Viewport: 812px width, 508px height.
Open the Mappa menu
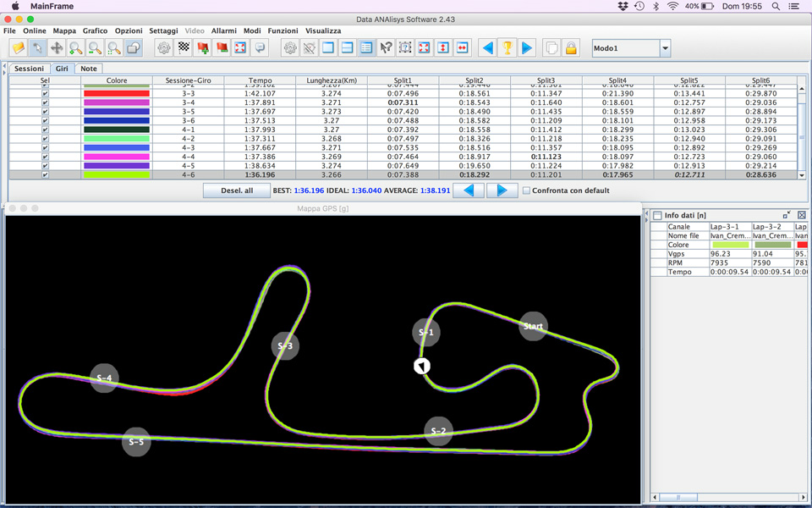click(x=64, y=31)
